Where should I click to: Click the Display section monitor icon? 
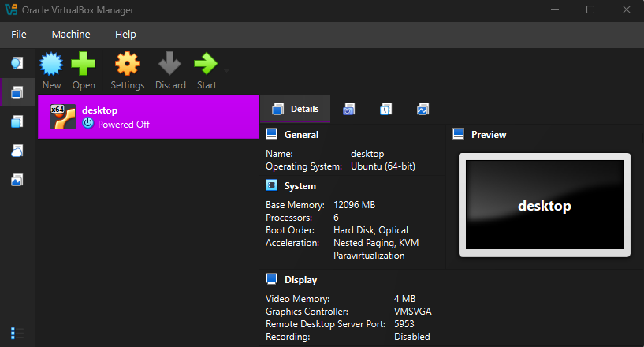coord(271,279)
